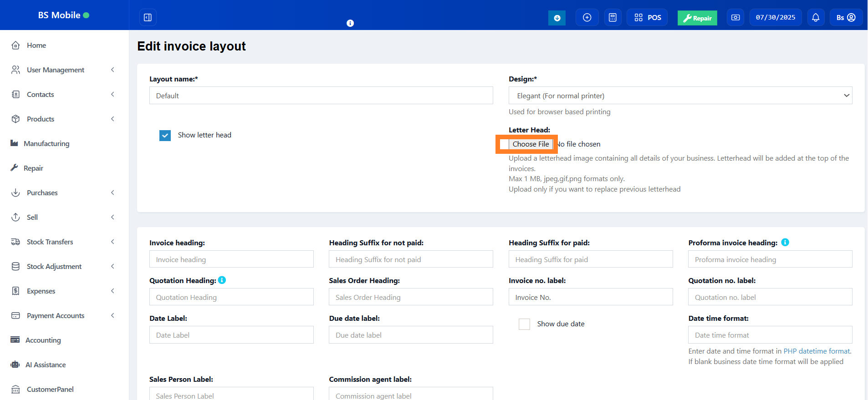Click the info icon beside Proforma invoice heading
The width and height of the screenshot is (868, 400).
(x=785, y=243)
